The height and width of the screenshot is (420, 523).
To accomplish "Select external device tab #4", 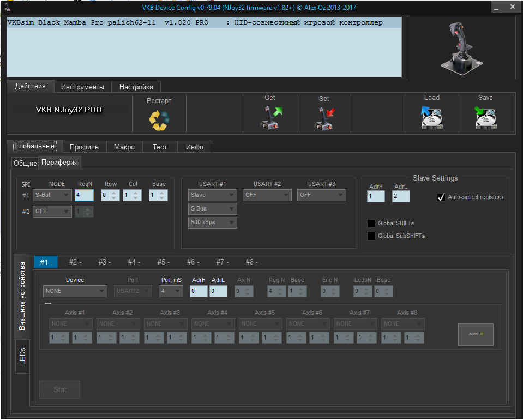I will click(134, 262).
